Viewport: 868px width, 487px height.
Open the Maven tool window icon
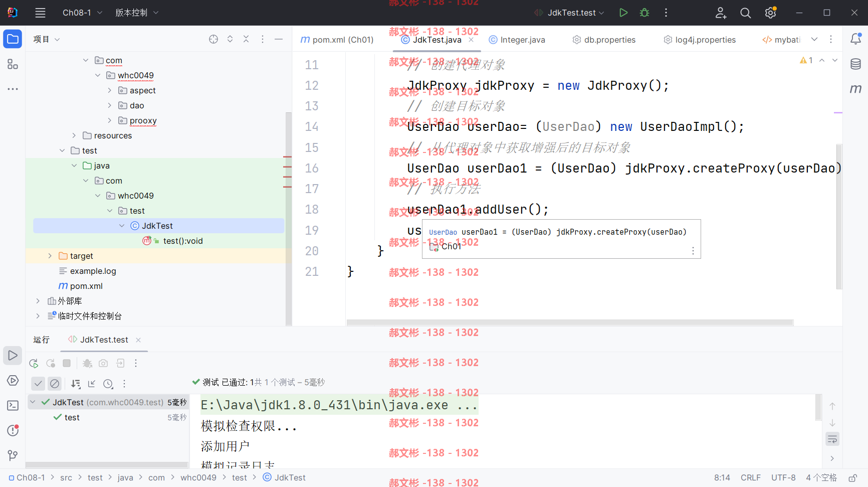pyautogui.click(x=855, y=89)
